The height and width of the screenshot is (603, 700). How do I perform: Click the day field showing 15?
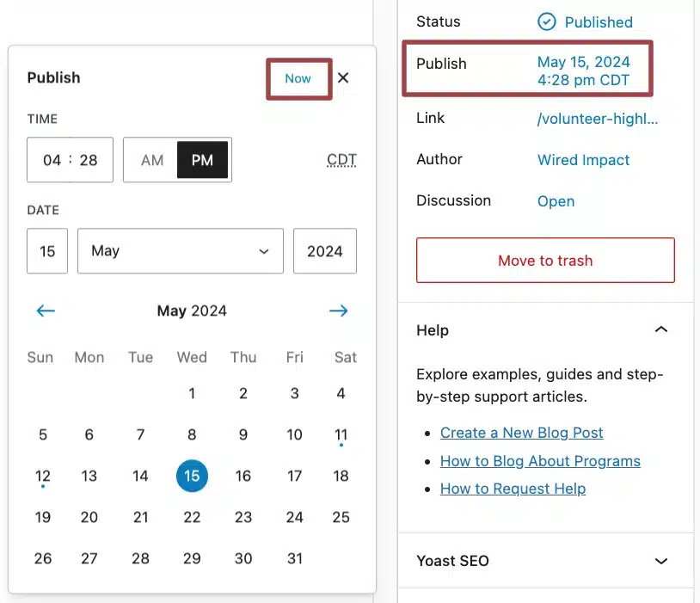[47, 251]
